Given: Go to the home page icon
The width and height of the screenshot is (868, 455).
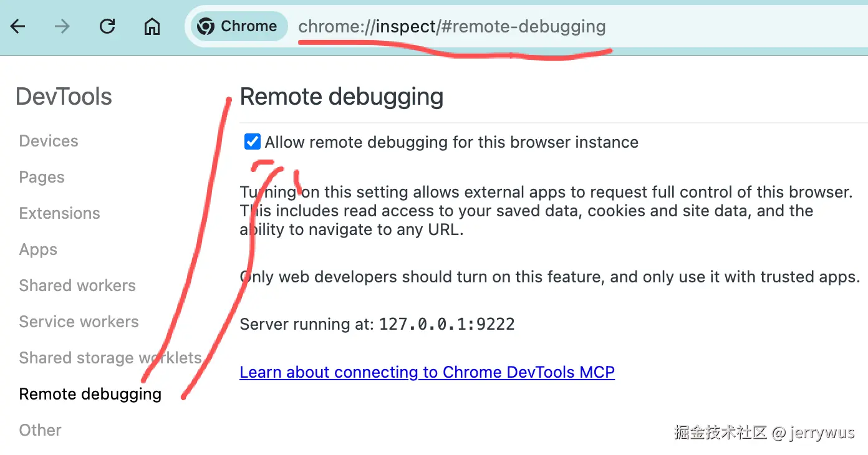Looking at the screenshot, I should pyautogui.click(x=152, y=27).
